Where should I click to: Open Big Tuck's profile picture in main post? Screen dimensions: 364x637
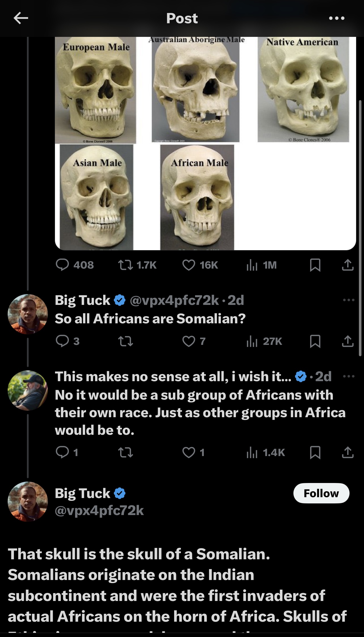click(28, 501)
